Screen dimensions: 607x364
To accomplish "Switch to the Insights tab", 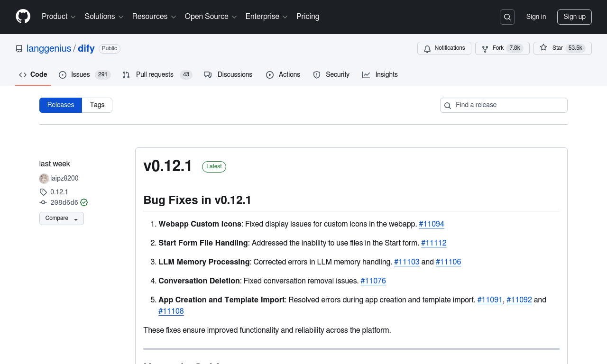I will click(x=380, y=75).
